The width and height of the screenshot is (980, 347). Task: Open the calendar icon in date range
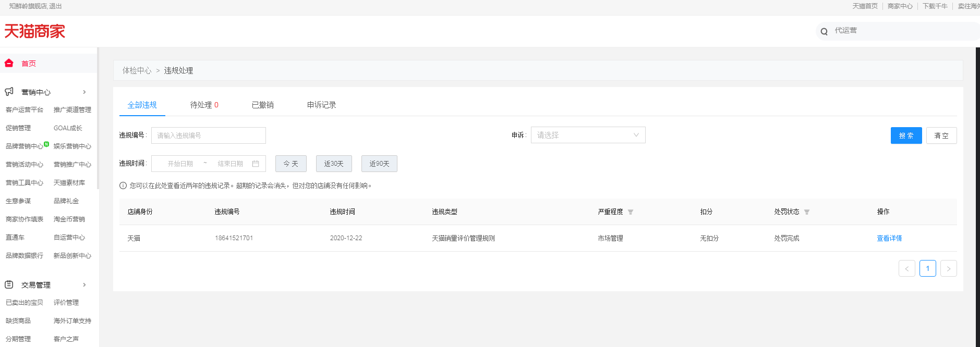click(256, 164)
